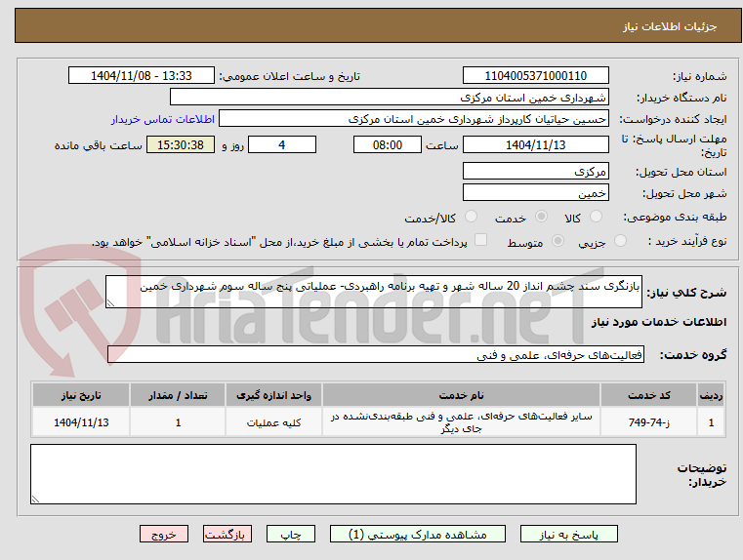Viewport: 743px width, 560px height.
Task: Toggle the Islamic treasury payment checkbox
Action: [481, 240]
